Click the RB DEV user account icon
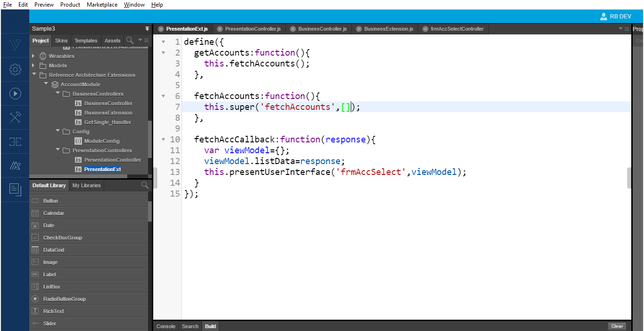Screen dimensions: 644x331 coord(603,17)
